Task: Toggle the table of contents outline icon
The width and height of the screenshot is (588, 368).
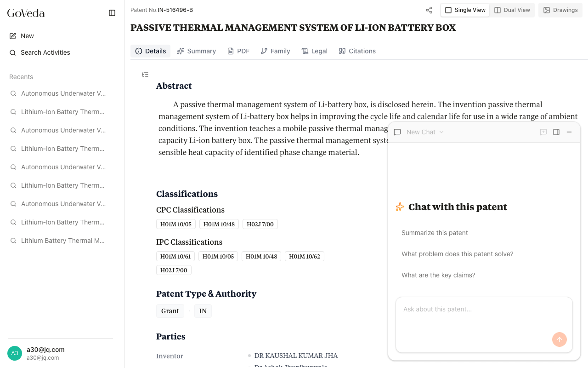Action: click(x=145, y=75)
